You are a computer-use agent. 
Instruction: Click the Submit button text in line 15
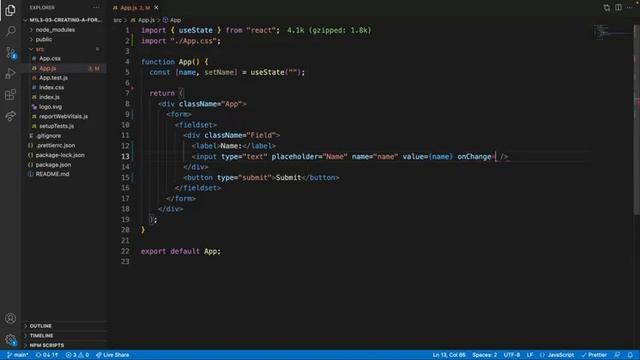(x=288, y=178)
